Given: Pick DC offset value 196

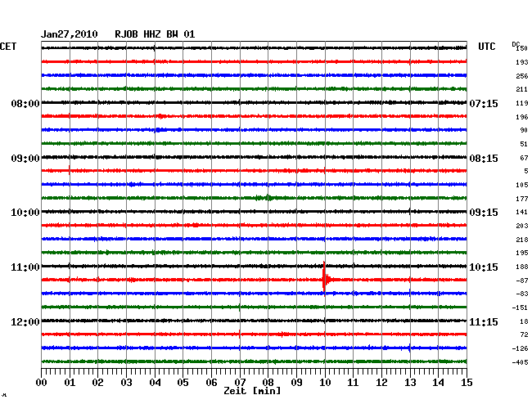Looking at the screenshot, I should (x=522, y=117).
